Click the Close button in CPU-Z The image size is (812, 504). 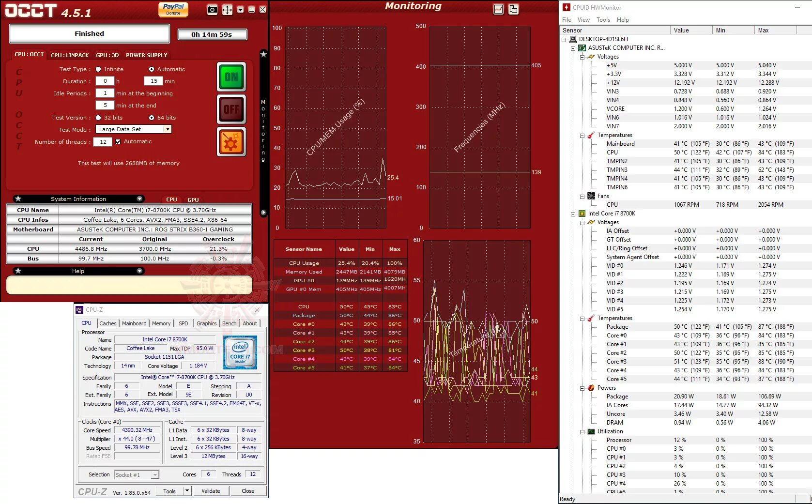248,491
